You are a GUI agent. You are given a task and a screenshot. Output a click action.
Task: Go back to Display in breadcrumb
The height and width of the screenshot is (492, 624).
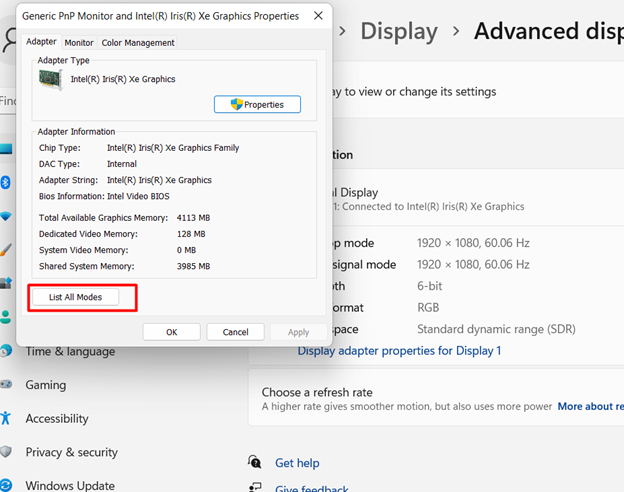(x=399, y=31)
